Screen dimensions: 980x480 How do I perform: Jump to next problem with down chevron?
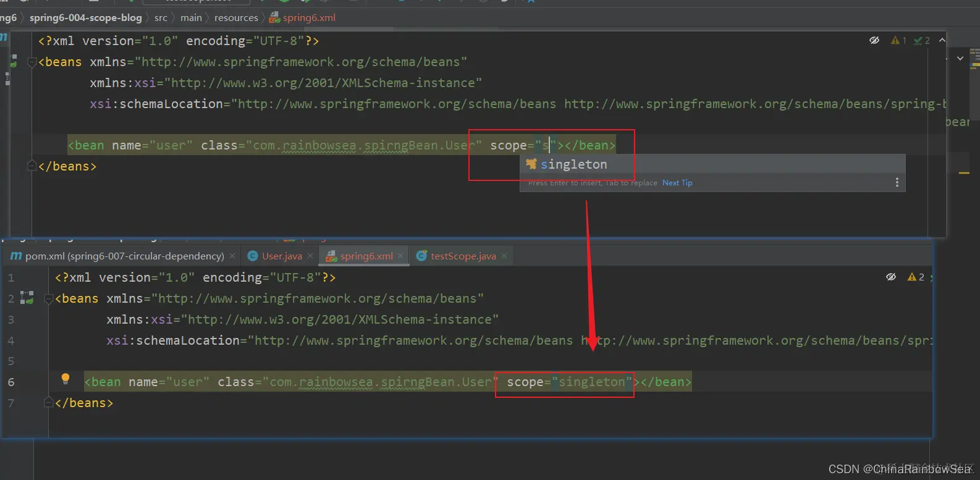[x=960, y=58]
